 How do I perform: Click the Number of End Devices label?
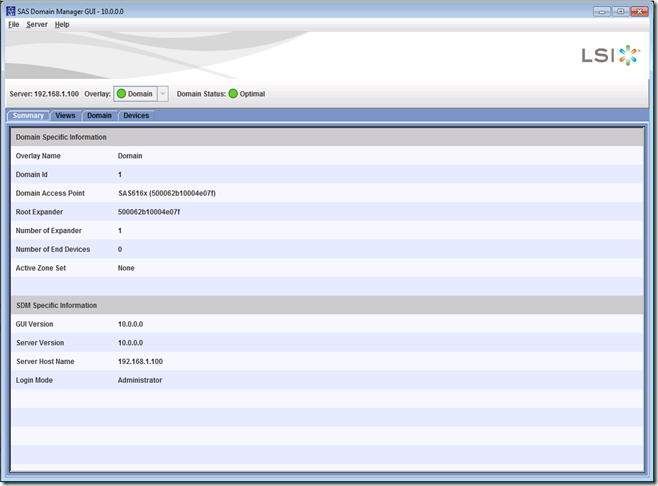[x=53, y=249]
